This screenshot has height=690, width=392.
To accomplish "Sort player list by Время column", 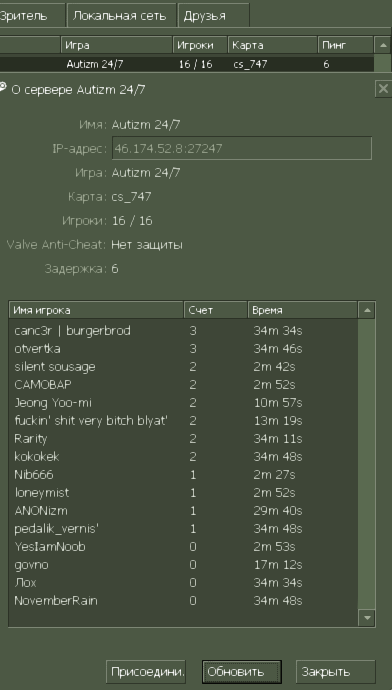I will click(303, 310).
